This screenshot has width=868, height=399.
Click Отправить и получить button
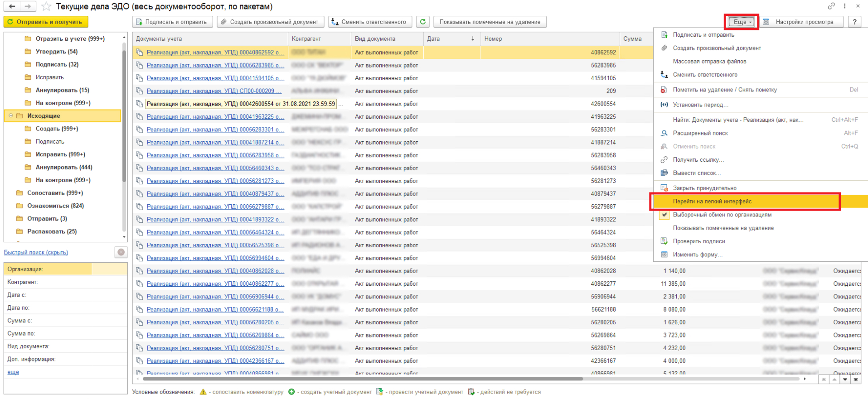[46, 22]
